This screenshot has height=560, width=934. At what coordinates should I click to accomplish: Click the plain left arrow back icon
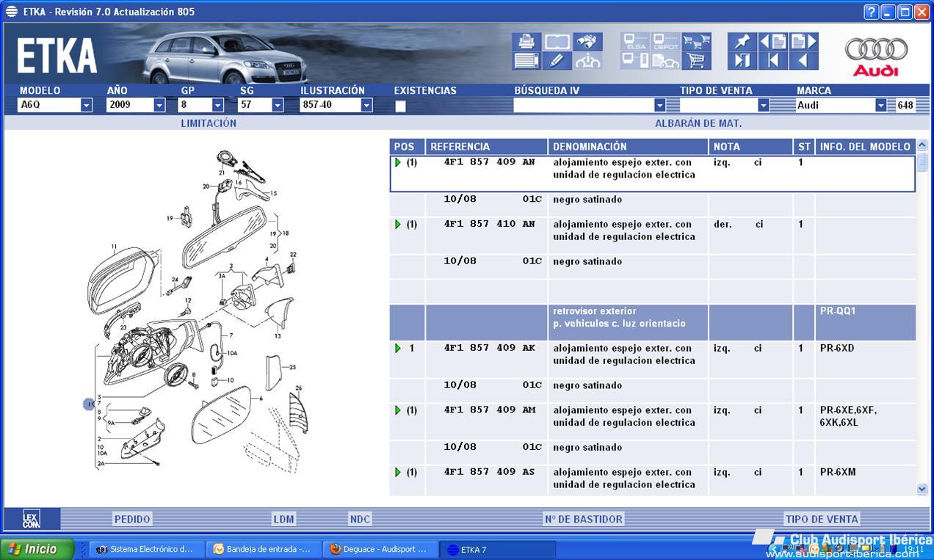point(804,61)
